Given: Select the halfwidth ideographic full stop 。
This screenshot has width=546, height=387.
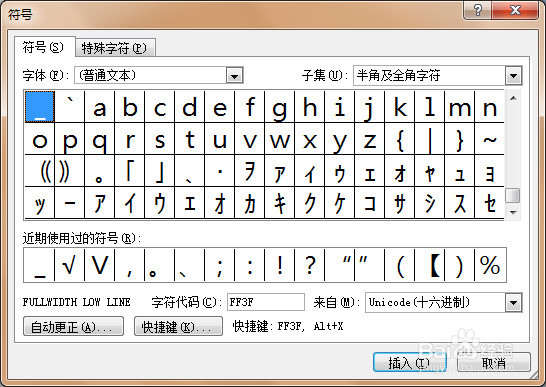Looking at the screenshot, I should (x=100, y=171).
